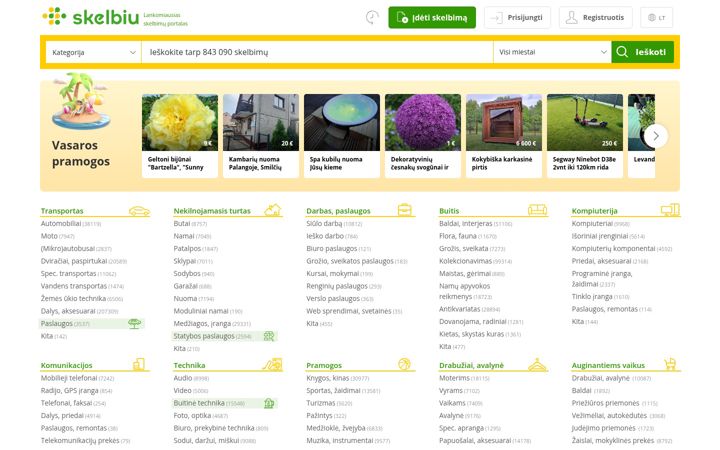Open the Kategorija dropdown
This screenshot has height=450, width=720.
coord(94,52)
